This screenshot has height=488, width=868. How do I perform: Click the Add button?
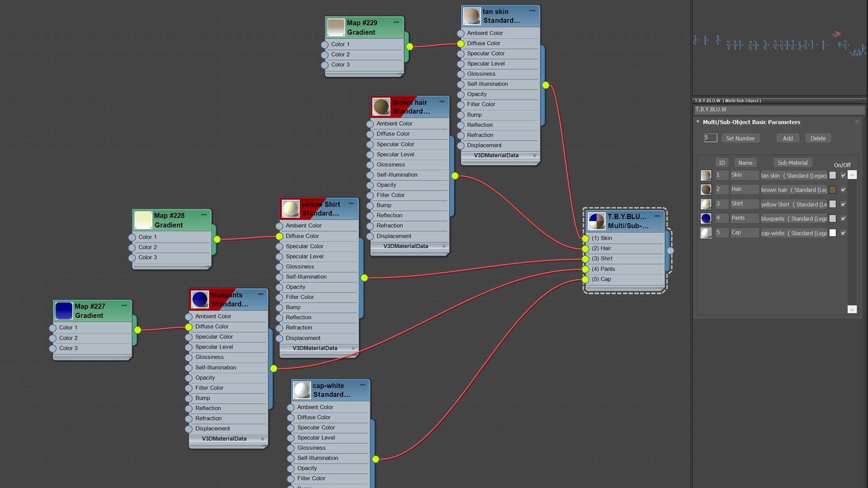coord(788,138)
